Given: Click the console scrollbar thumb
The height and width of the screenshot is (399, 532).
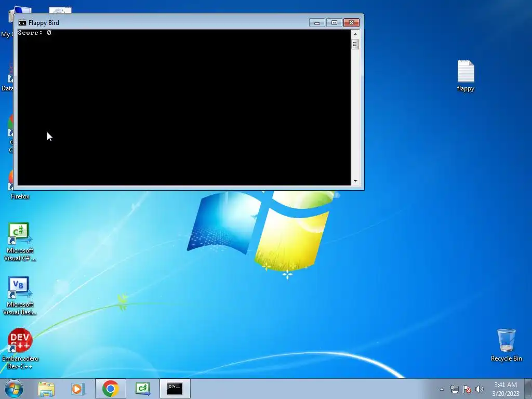Looking at the screenshot, I should 355,44.
